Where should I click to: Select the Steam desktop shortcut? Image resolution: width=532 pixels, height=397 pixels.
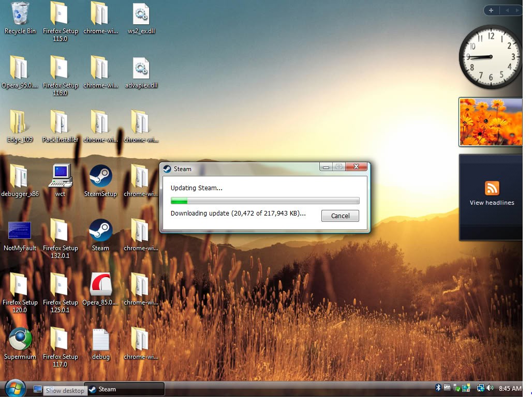click(x=100, y=231)
